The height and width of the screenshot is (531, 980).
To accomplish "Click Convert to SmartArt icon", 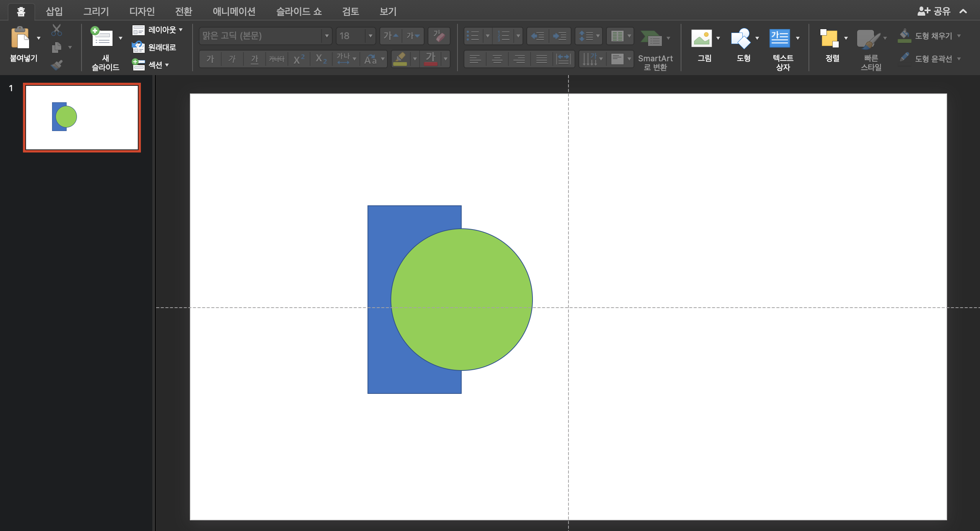I will (652, 39).
